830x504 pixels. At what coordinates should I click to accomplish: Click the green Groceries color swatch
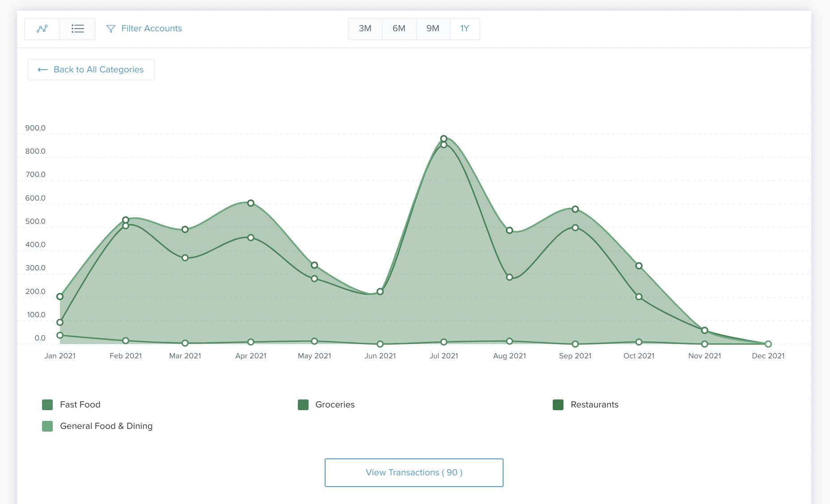click(303, 404)
